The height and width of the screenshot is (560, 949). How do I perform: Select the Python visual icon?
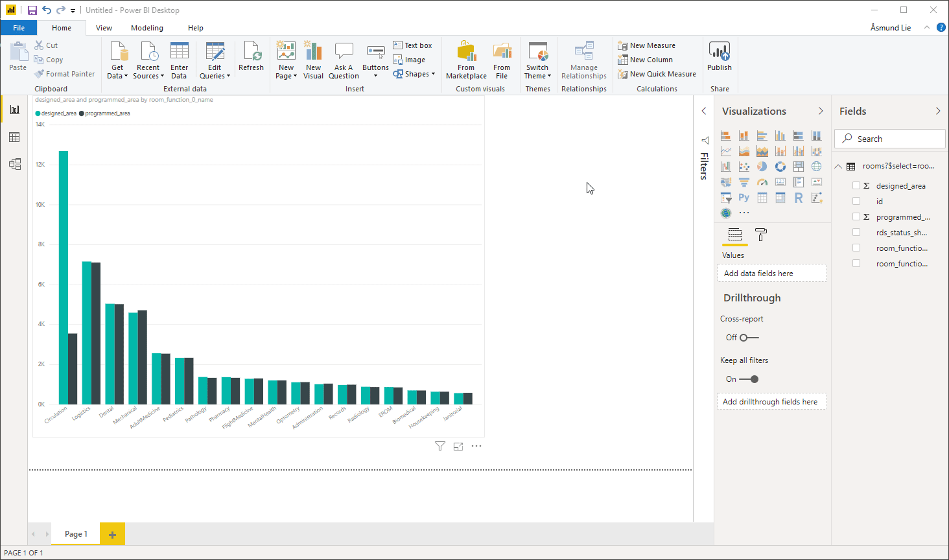744,197
